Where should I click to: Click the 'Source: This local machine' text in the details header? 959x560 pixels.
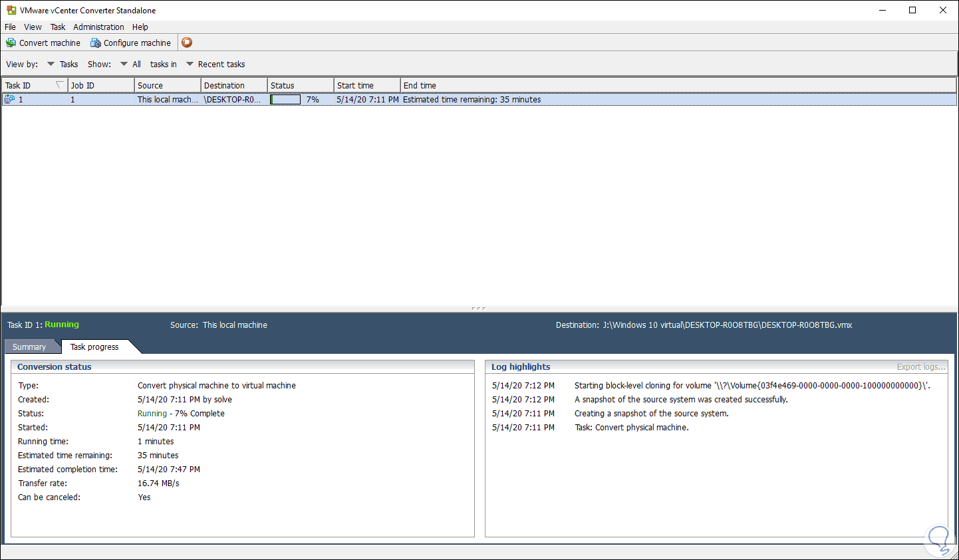coord(219,325)
